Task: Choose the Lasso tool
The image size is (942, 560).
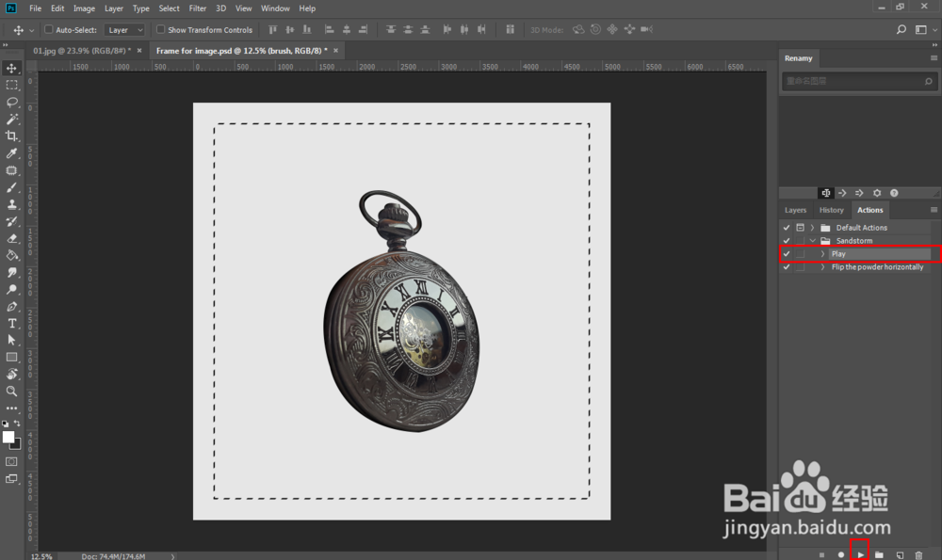Action: click(11, 102)
